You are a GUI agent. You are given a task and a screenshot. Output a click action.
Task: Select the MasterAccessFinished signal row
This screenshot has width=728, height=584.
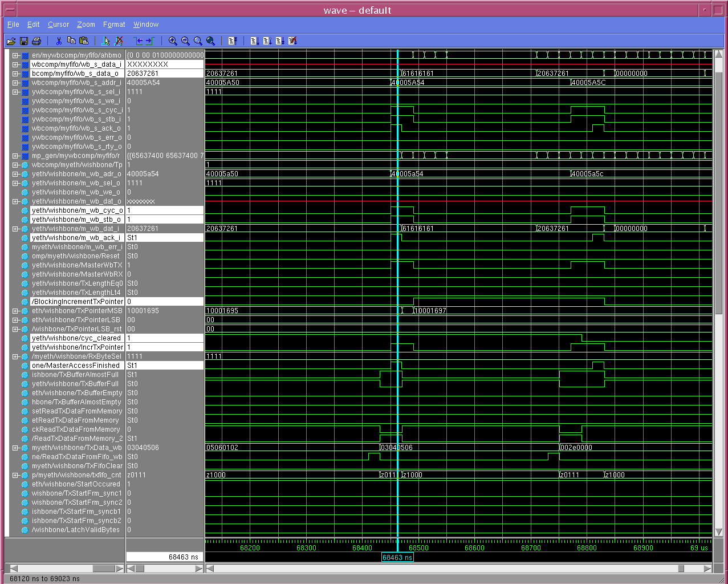pyautogui.click(x=76, y=366)
